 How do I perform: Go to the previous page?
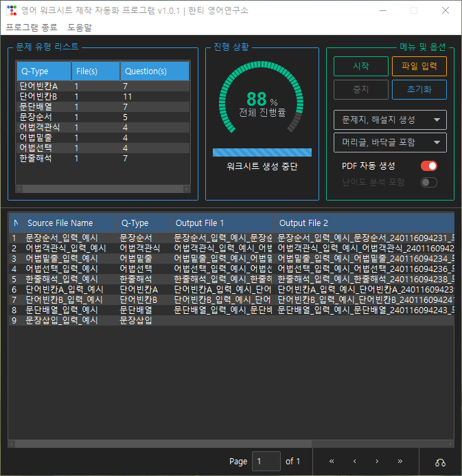[x=354, y=461]
